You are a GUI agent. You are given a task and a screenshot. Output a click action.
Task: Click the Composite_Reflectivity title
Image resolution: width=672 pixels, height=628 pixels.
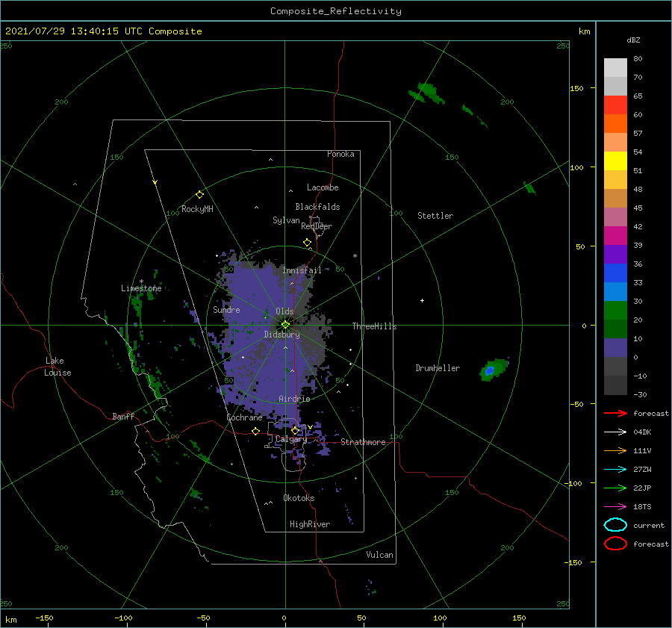pos(336,11)
